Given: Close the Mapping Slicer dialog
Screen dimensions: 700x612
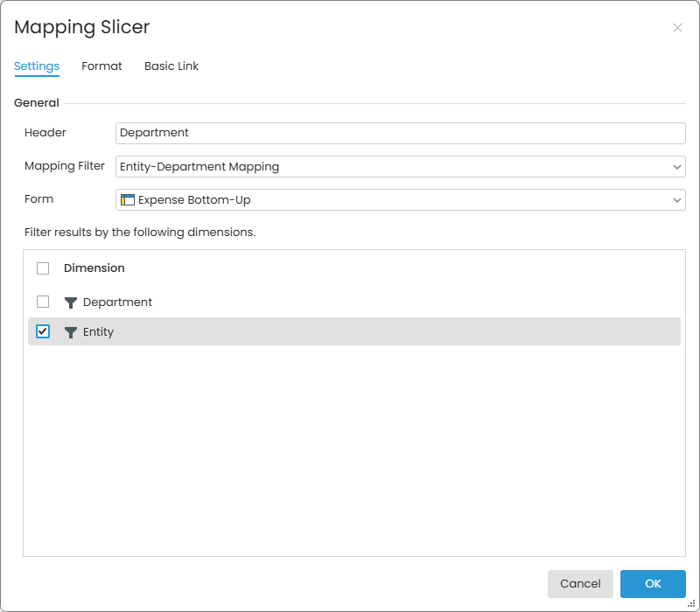Looking at the screenshot, I should pos(677,28).
